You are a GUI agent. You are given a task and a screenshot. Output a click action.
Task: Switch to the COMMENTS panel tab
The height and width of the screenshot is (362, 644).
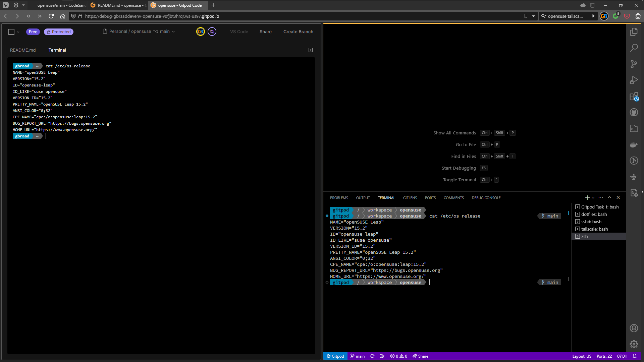[453, 198]
